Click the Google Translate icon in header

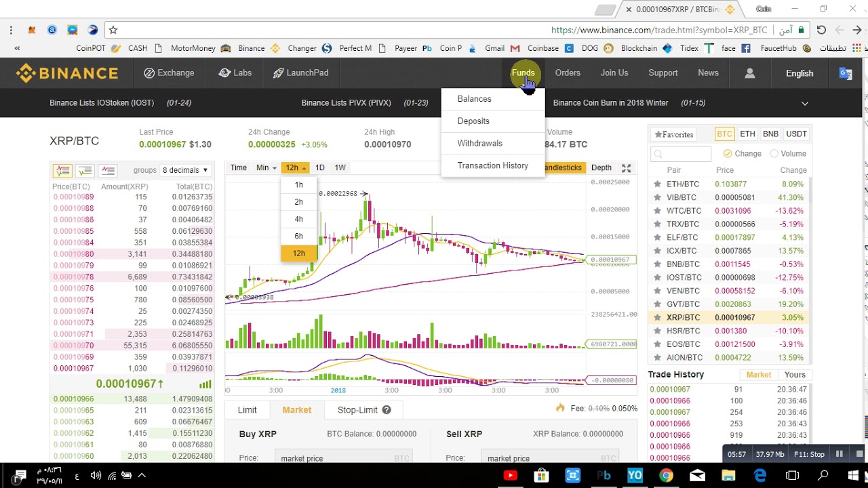point(846,73)
